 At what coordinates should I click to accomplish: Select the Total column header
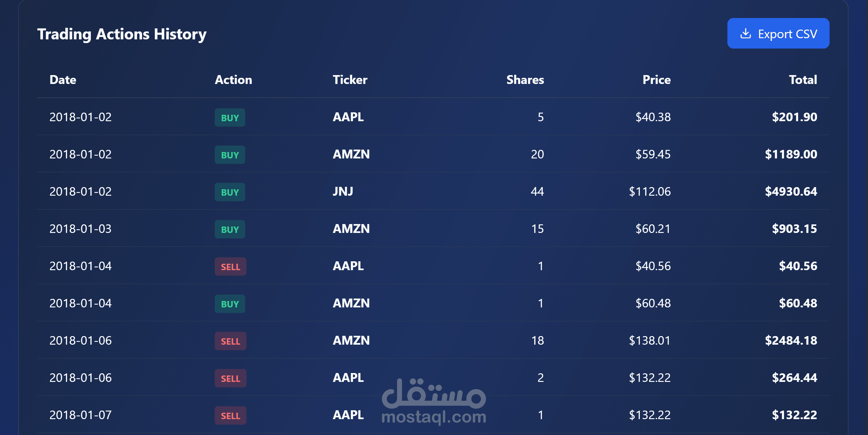(803, 80)
